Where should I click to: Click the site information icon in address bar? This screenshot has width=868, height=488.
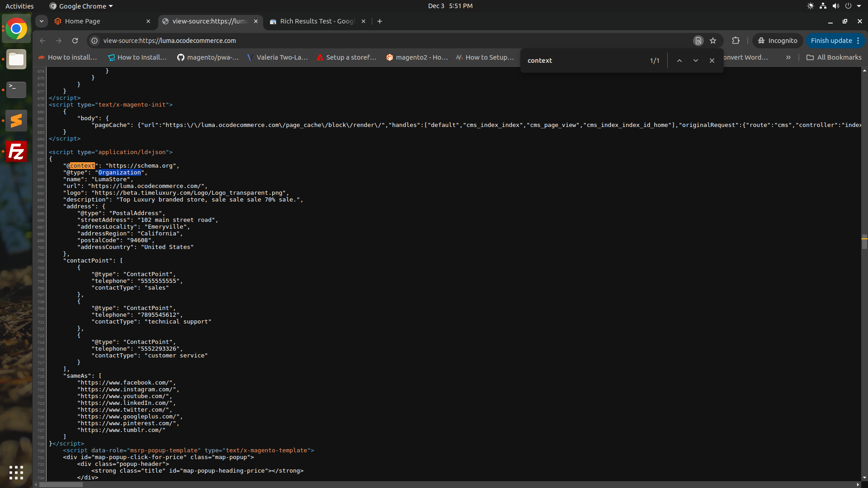pyautogui.click(x=94, y=41)
